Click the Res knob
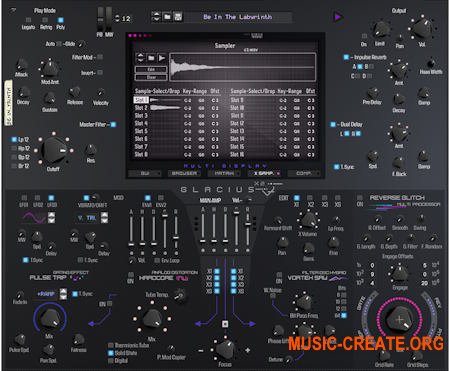The height and width of the screenshot is (371, 450). (x=91, y=150)
